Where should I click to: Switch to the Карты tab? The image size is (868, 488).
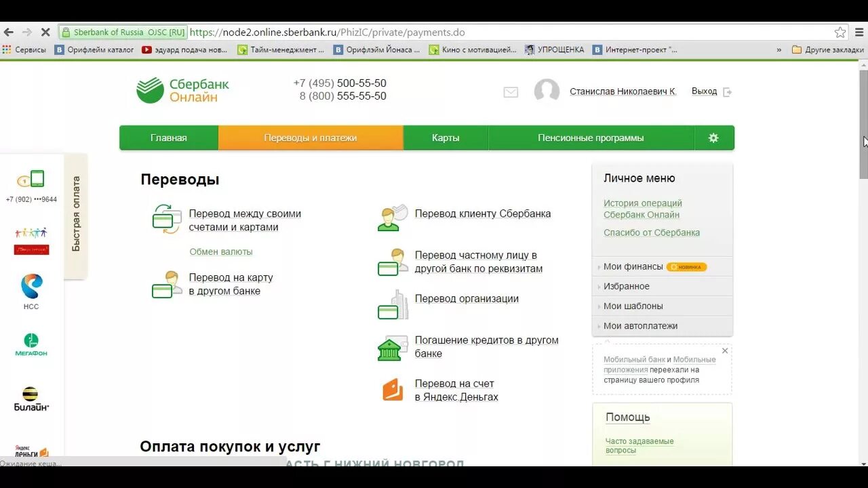(x=446, y=138)
